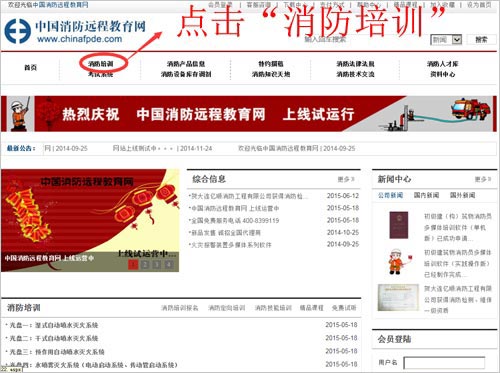Open 消防人才库 in the navigation menu

coord(443,63)
